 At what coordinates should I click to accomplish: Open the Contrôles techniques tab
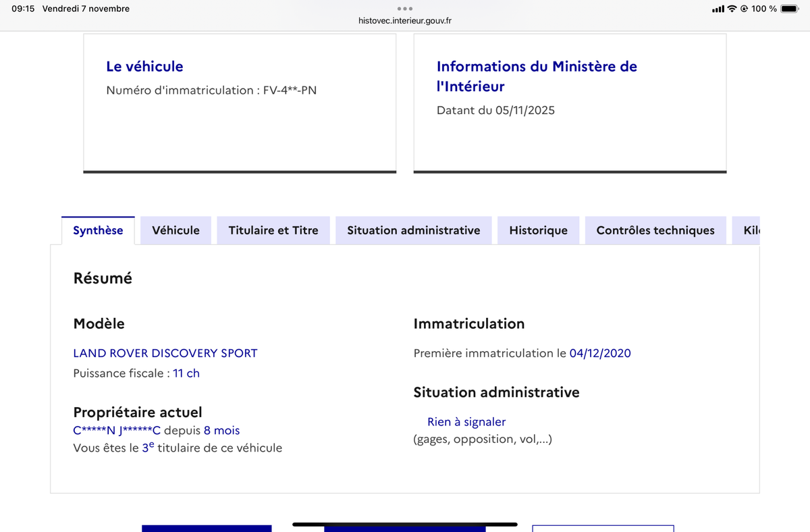tap(655, 230)
